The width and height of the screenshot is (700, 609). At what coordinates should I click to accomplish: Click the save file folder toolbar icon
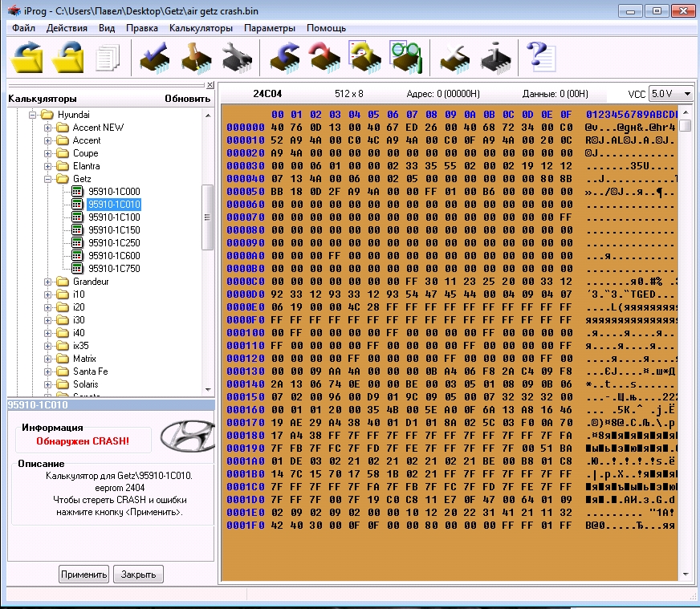[x=68, y=57]
